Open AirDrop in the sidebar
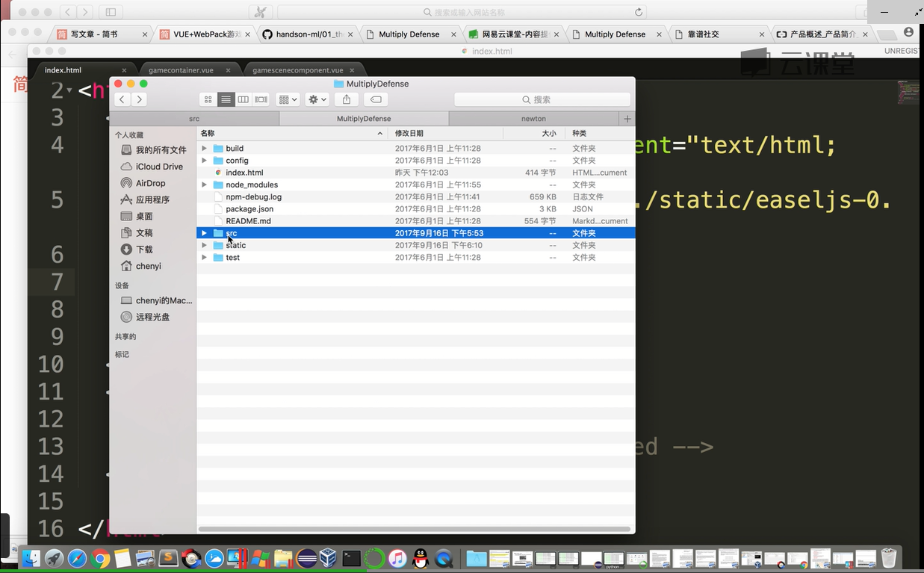Screen dimensions: 924x573 143,183
